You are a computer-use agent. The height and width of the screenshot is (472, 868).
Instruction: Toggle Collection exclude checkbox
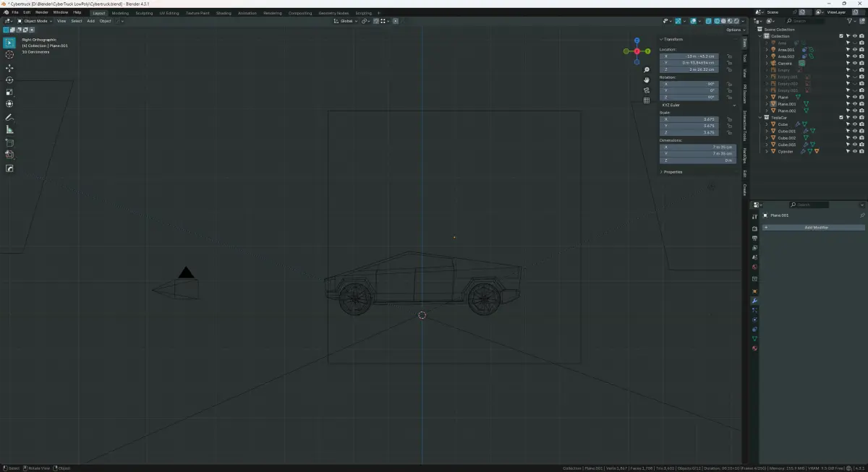tap(841, 35)
